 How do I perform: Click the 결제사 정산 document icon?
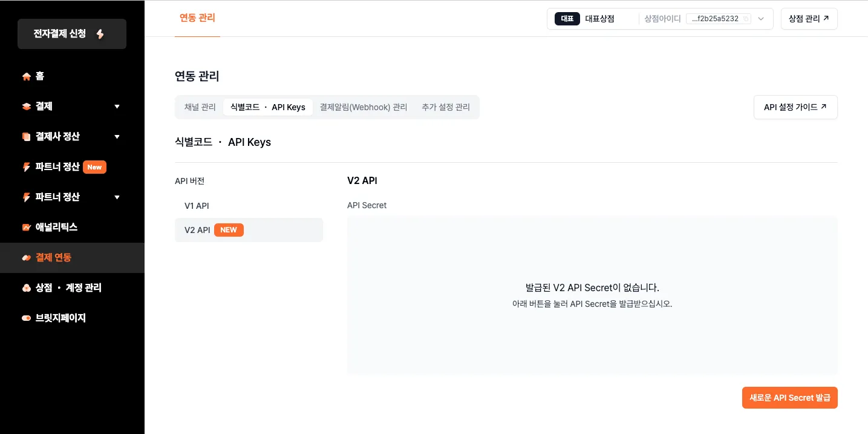(x=26, y=137)
